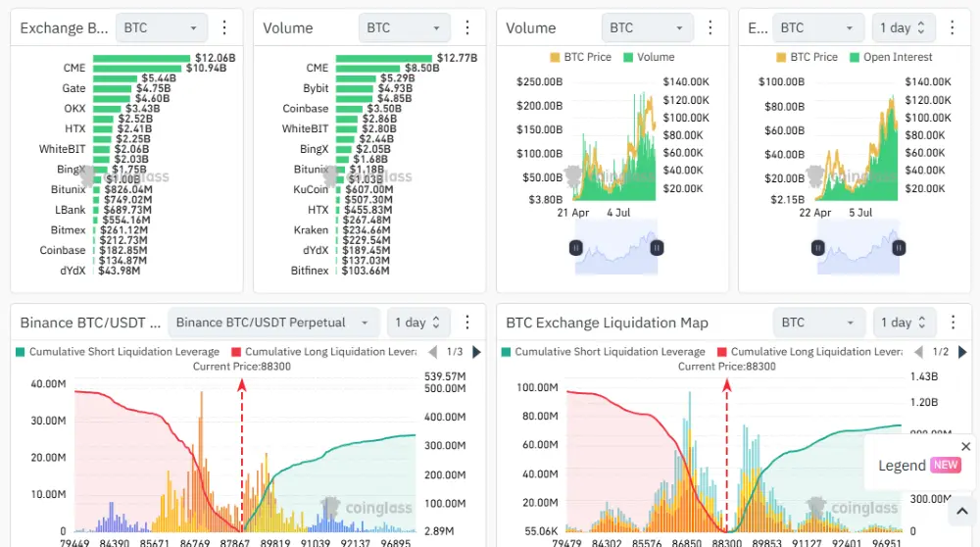Screen dimensions: 980x547
Task: Change the 1 day interval in Binance BTC/USDT panel
Action: pyautogui.click(x=418, y=323)
